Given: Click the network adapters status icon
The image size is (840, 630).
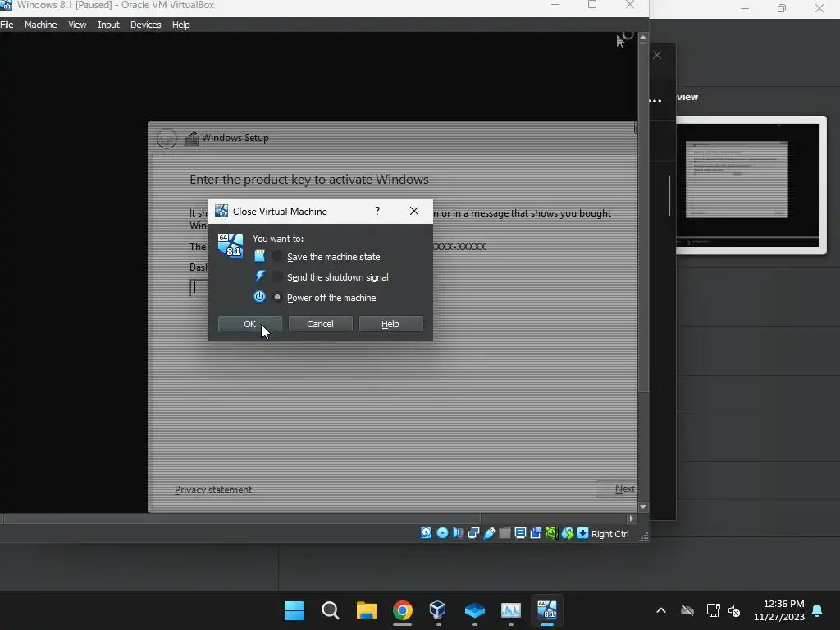Looking at the screenshot, I should pos(473,533).
